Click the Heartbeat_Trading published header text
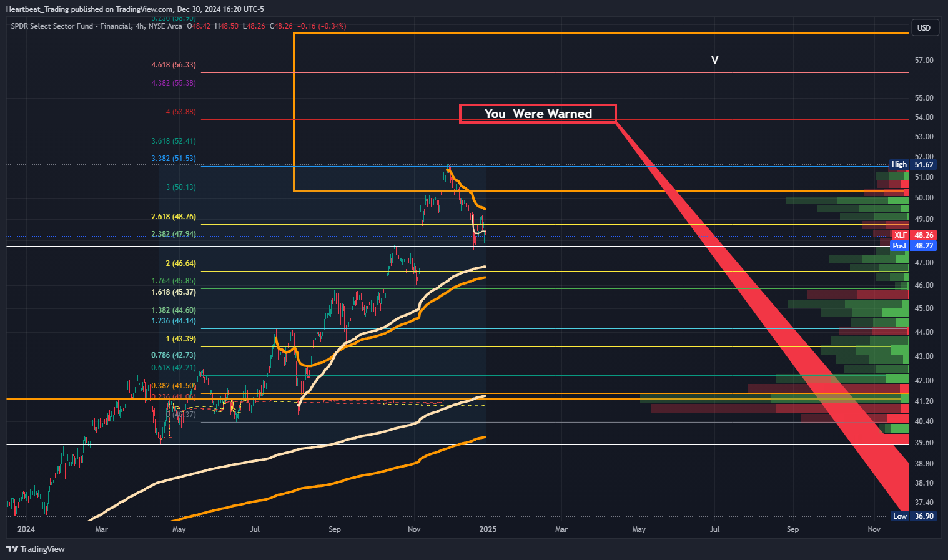The width and height of the screenshot is (948, 560). pos(135,9)
